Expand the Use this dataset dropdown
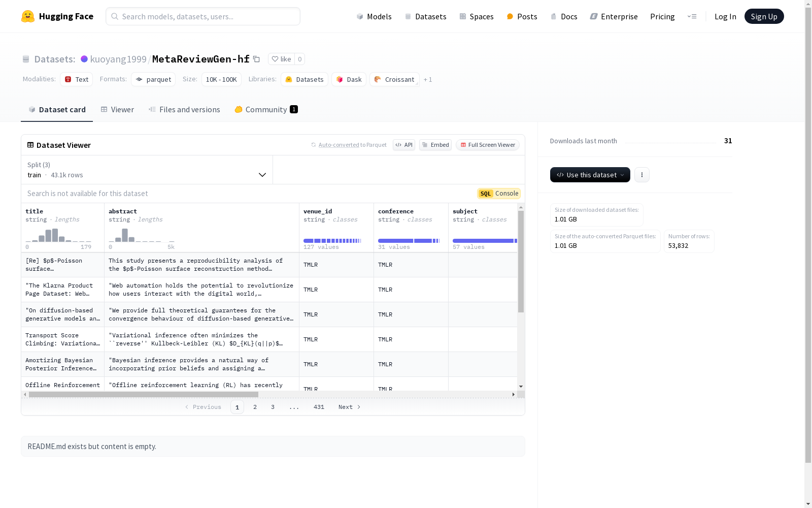Screen dimensions: 812x508 coord(590,175)
